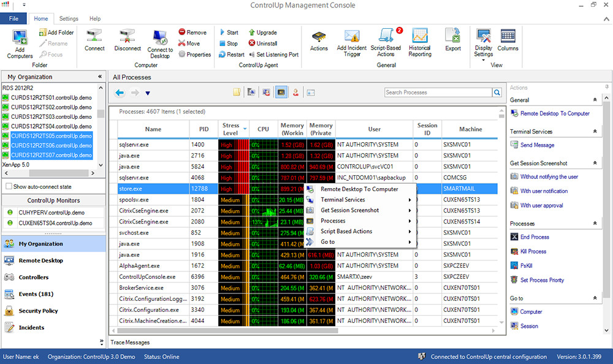
Task: Collapse the ribbon with the chevron
Action: [606, 18]
